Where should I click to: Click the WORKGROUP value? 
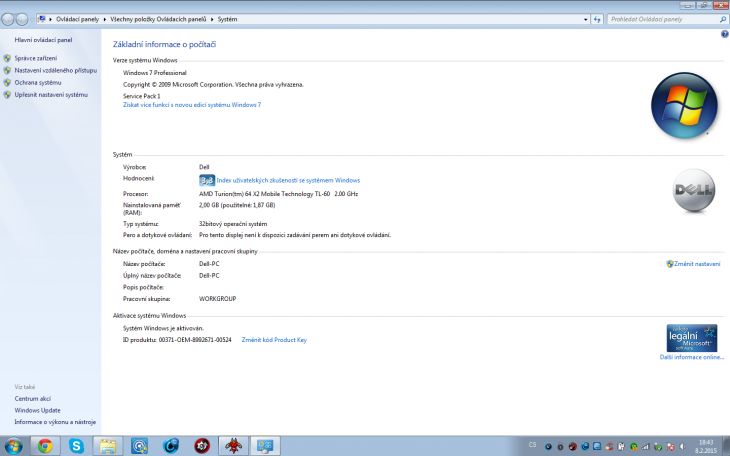point(217,299)
